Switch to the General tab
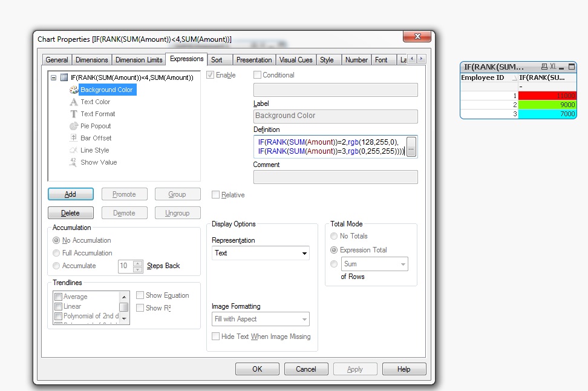The height and width of the screenshot is (391, 588). pos(57,60)
